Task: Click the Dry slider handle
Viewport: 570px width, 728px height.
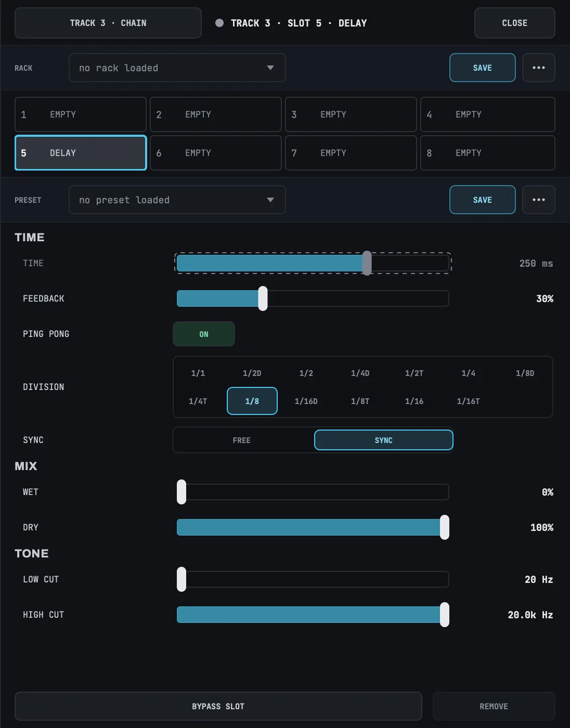Action: [x=445, y=527]
